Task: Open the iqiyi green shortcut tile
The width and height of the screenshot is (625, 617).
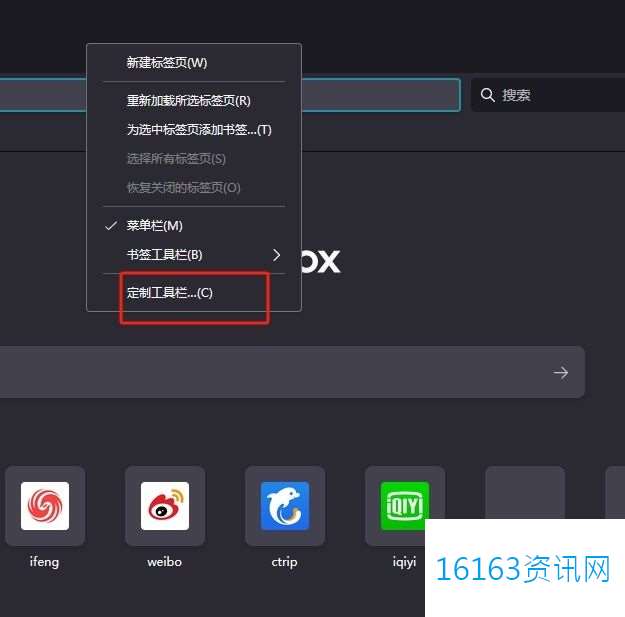Action: pos(405,506)
